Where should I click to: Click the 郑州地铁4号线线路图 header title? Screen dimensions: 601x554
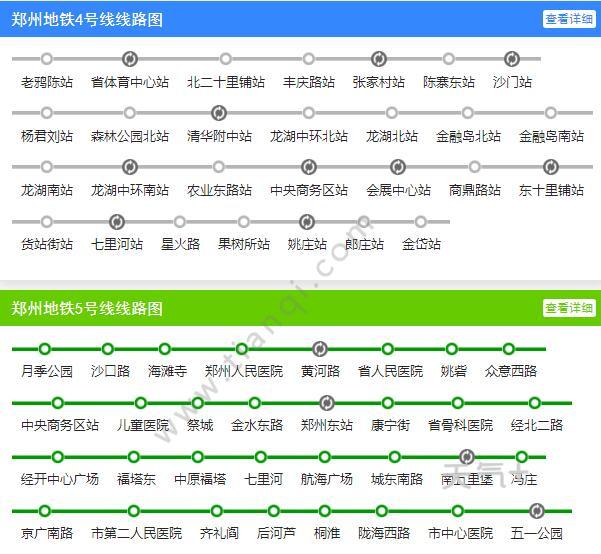click(x=88, y=19)
